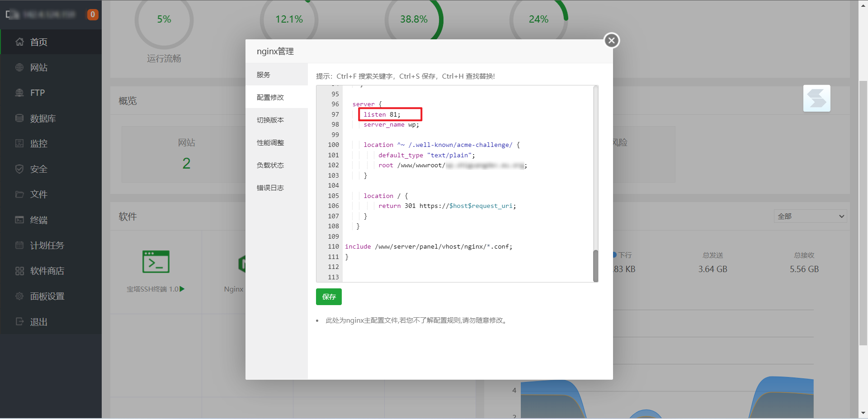Click the floating arrow widget on right
Screen dimensions: 868x419
816,98
